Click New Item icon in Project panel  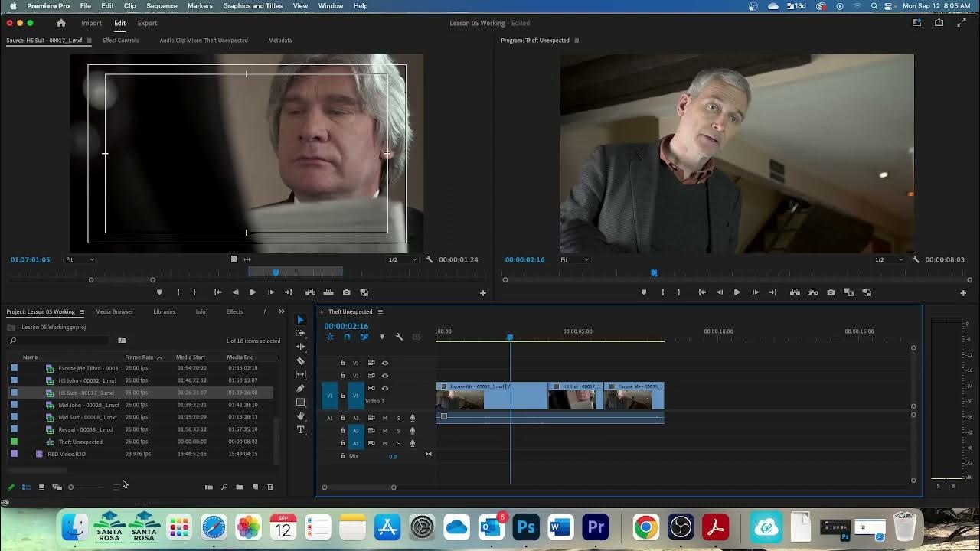point(255,487)
